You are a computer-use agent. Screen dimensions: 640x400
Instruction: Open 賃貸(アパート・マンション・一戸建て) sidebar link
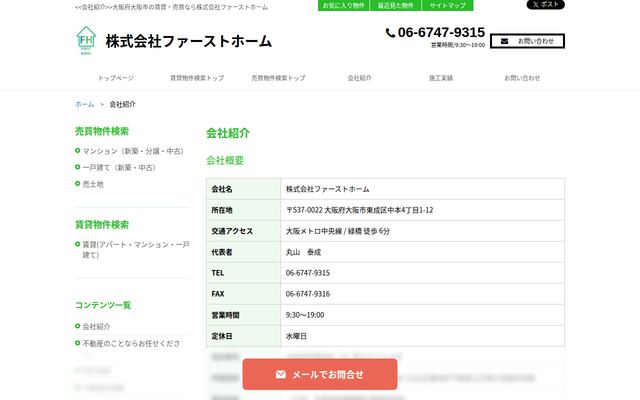(x=136, y=250)
